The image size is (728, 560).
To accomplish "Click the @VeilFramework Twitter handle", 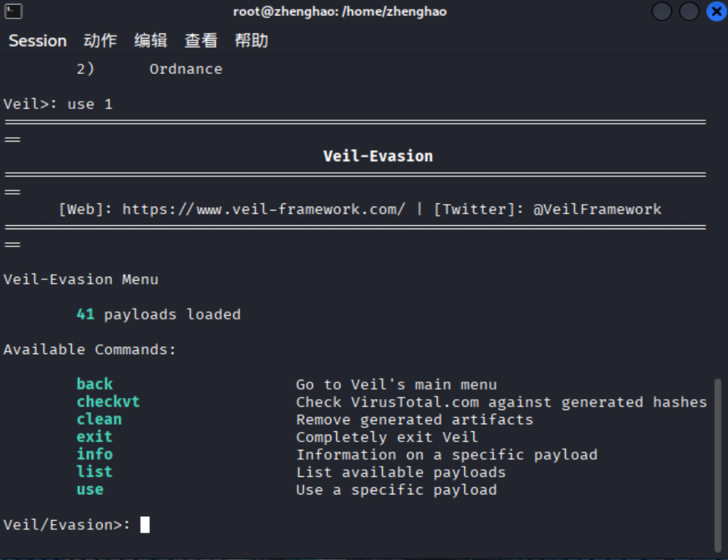I will 597,209.
